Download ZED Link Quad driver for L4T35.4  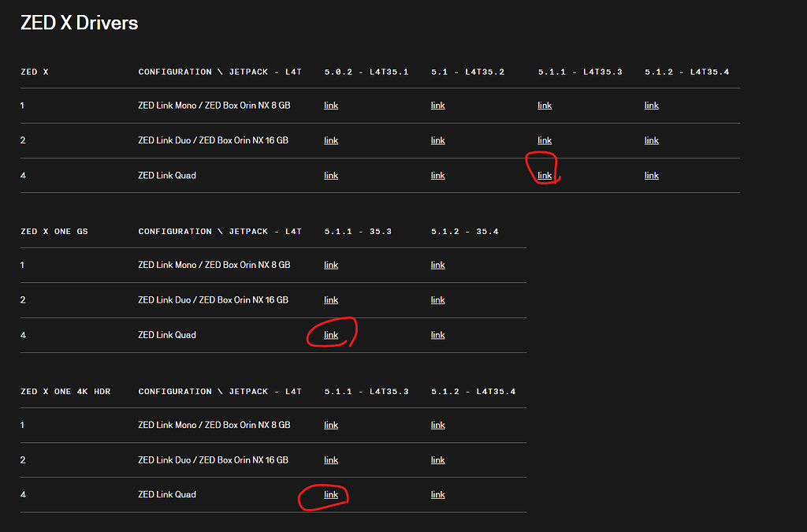pyautogui.click(x=651, y=175)
